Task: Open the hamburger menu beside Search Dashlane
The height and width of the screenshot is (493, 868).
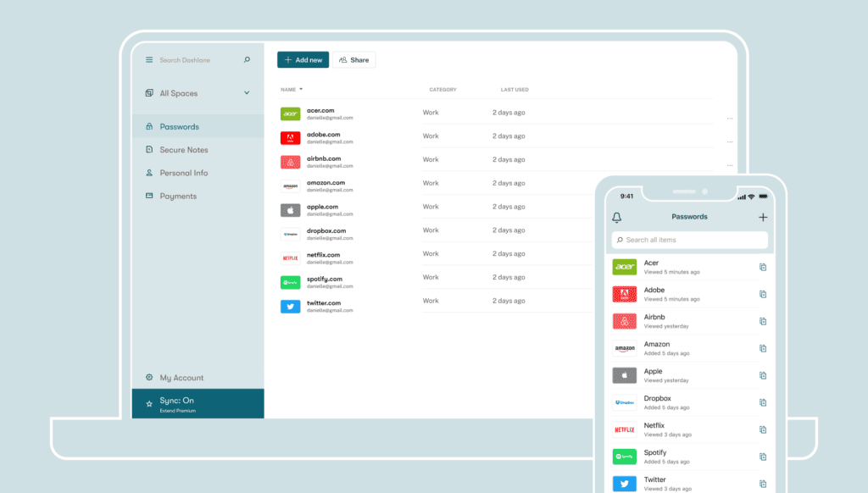Action: pos(149,60)
